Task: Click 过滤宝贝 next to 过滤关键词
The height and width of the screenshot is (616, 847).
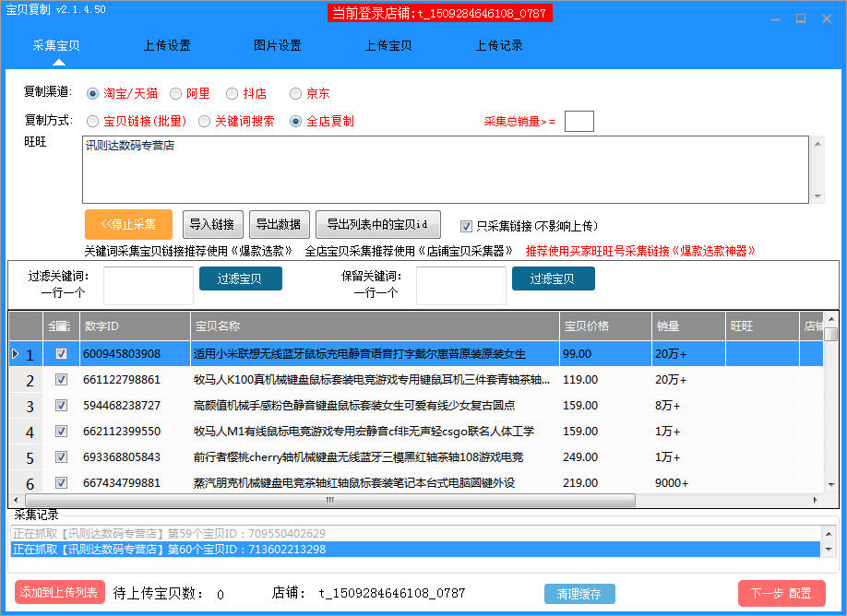Action: [240, 278]
